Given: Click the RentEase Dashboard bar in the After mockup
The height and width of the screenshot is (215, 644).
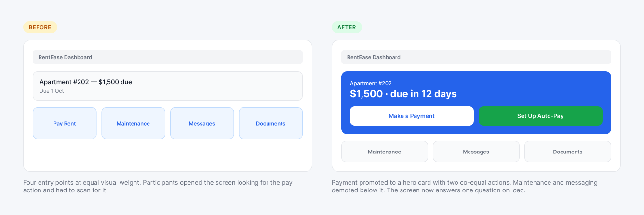Looking at the screenshot, I should (476, 57).
